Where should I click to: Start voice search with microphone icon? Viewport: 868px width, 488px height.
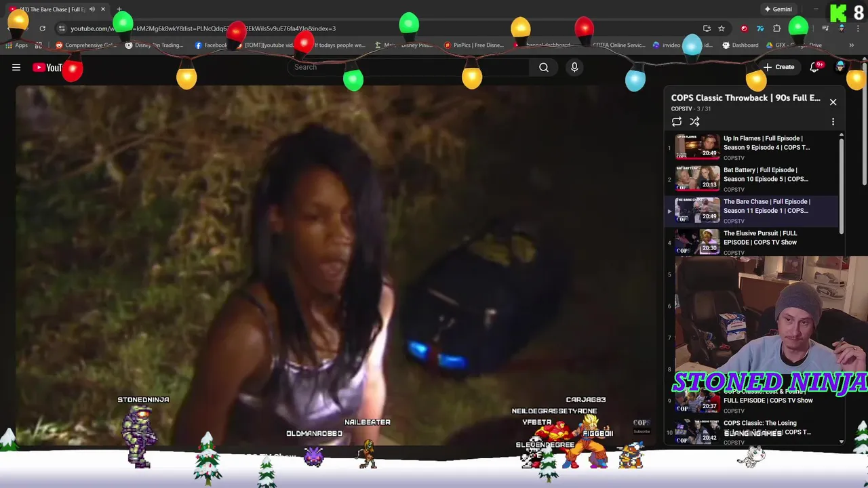click(x=574, y=67)
